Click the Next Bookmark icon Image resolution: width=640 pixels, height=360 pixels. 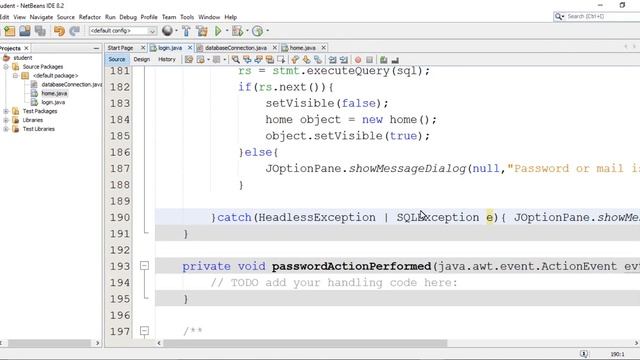(307, 60)
